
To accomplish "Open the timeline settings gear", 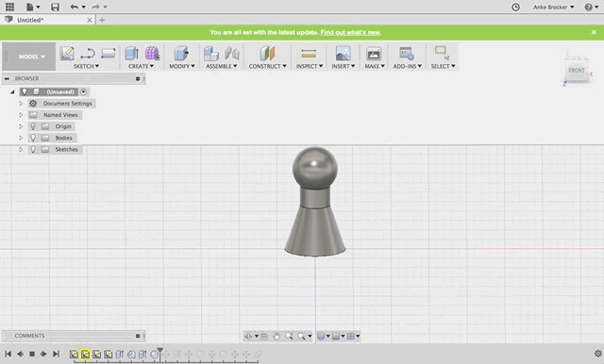I will 597,354.
